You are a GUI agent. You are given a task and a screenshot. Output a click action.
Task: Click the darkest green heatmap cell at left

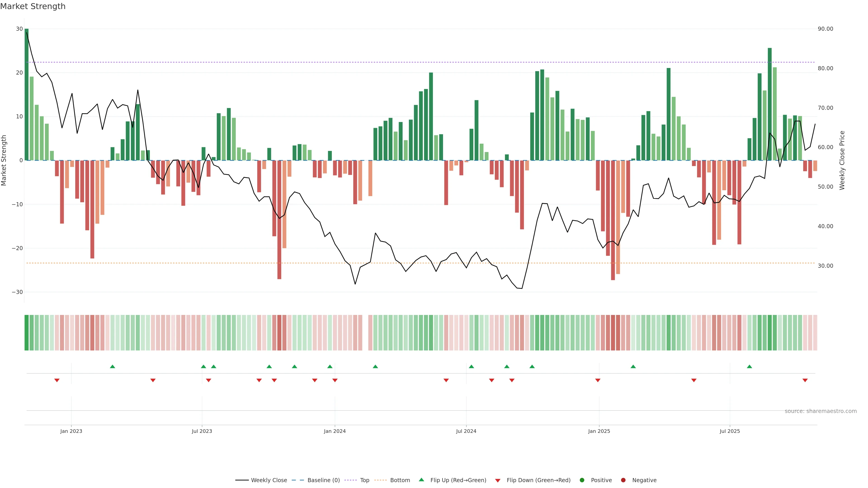point(27,333)
